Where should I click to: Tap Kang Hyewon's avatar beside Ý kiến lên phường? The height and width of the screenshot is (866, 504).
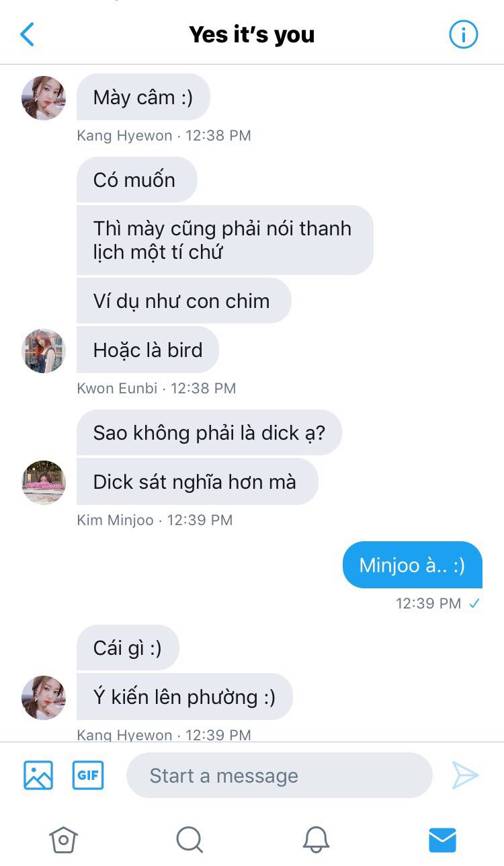coord(44,698)
